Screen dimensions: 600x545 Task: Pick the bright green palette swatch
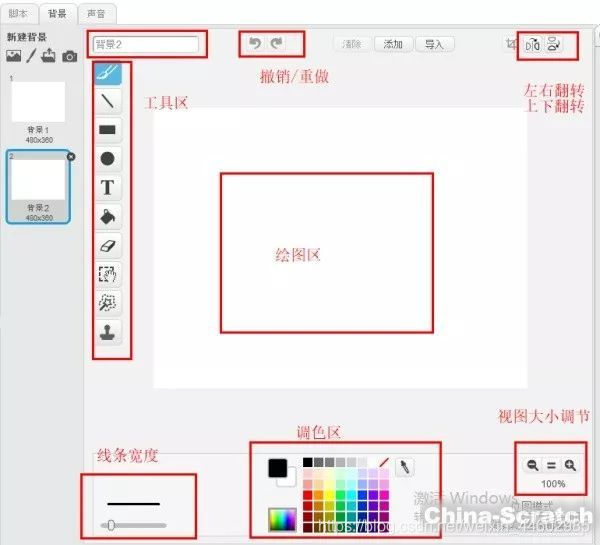pyautogui.click(x=341, y=495)
